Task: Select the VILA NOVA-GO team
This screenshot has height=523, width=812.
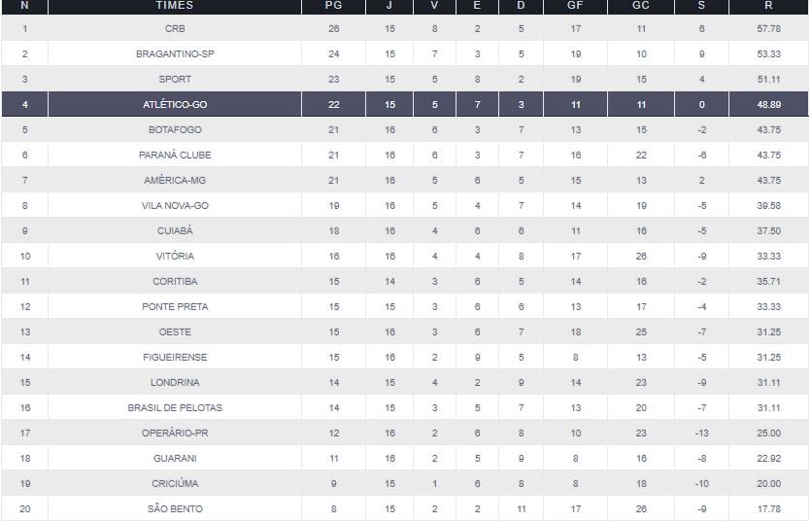Action: click(175, 205)
